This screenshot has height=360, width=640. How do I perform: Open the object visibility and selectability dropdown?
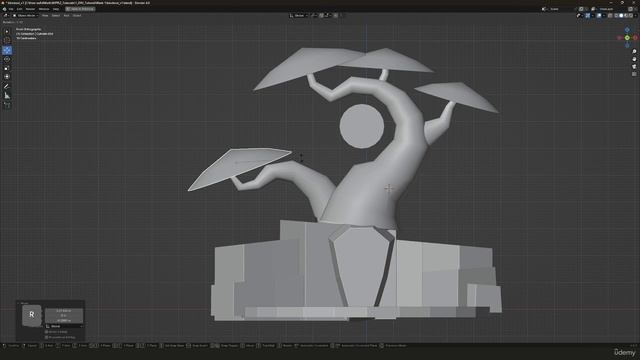pyautogui.click(x=580, y=16)
